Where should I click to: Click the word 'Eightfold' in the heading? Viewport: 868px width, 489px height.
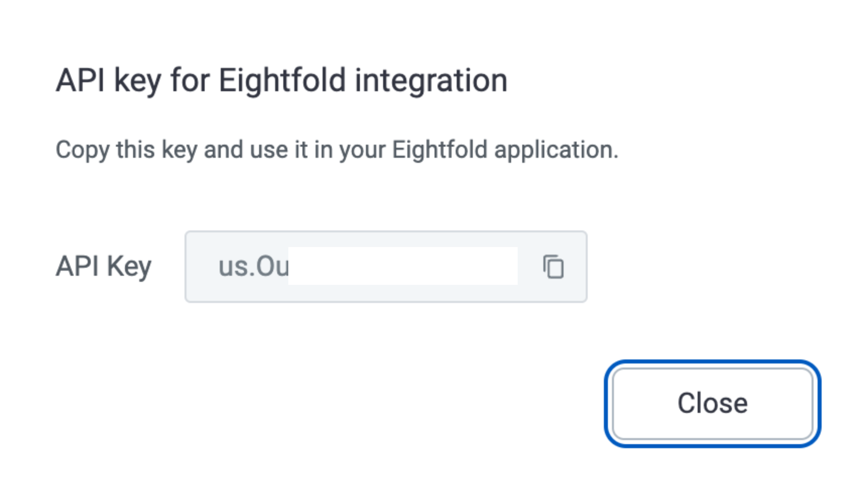(x=282, y=81)
